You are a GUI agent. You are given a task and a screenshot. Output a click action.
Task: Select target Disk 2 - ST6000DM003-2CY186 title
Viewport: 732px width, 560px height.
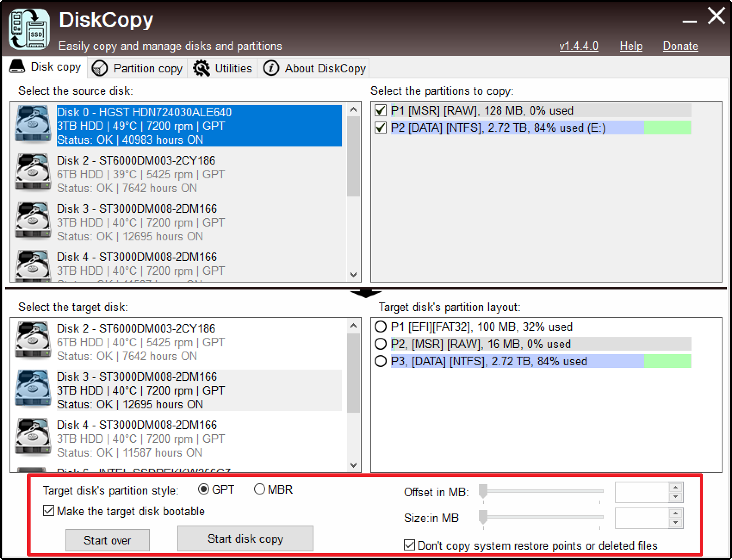[x=136, y=328]
